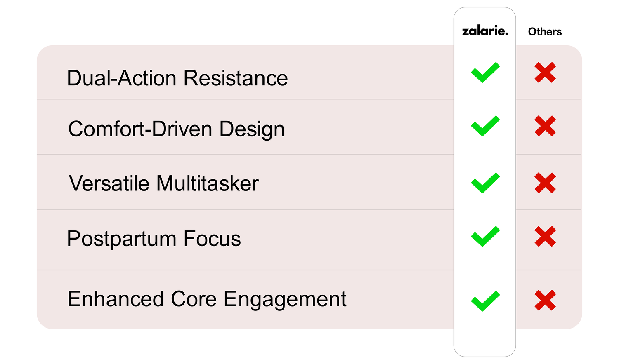The height and width of the screenshot is (364, 619).
Task: Click the Postpartum Focus feature label
Action: click(x=154, y=239)
